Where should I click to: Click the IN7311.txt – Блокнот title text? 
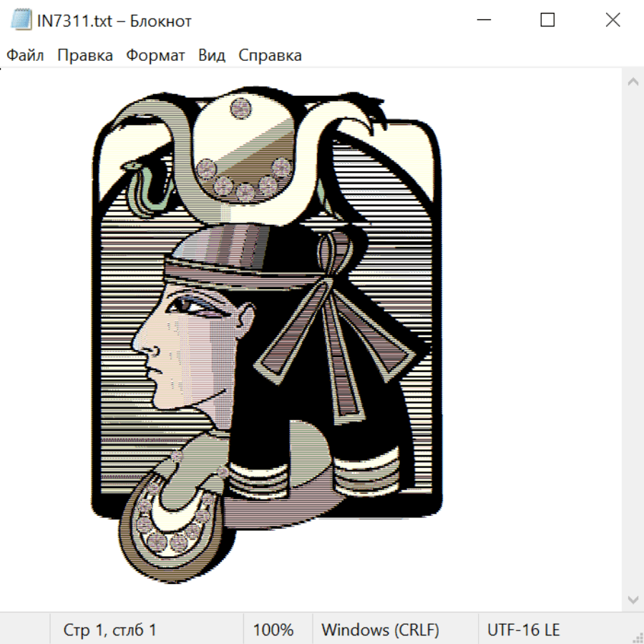coord(114,21)
